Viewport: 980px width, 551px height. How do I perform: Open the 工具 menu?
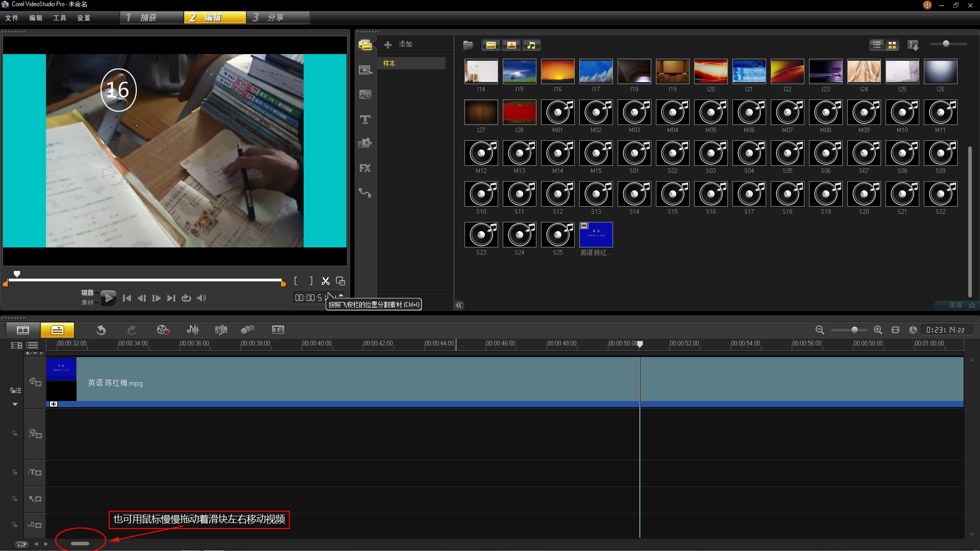pyautogui.click(x=60, y=18)
